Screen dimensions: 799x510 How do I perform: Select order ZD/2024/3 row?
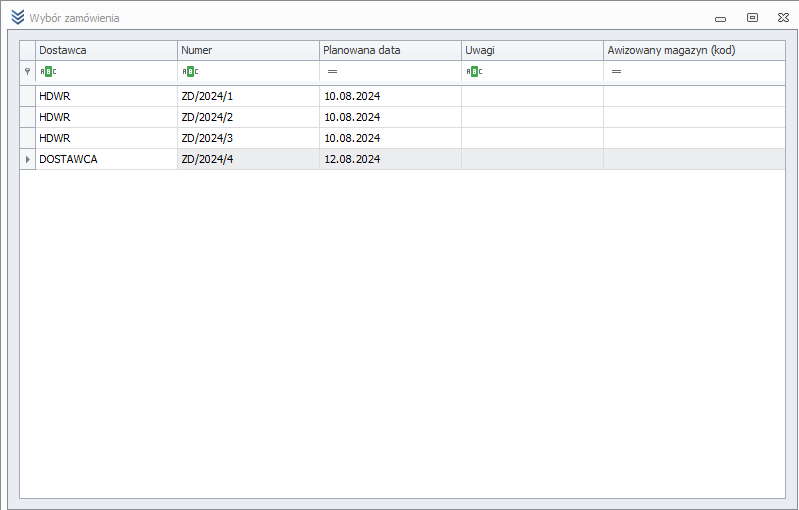403,138
